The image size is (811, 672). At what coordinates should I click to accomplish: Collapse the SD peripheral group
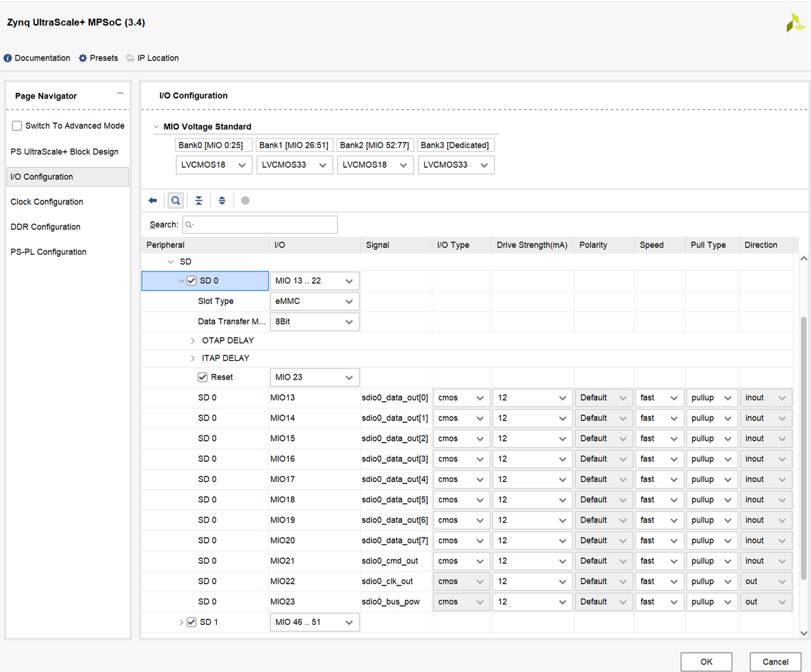(170, 262)
